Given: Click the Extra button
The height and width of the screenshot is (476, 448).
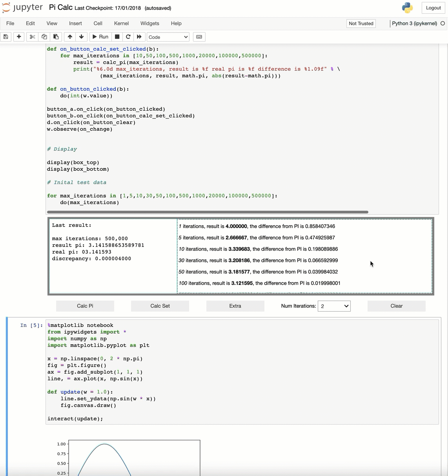Looking at the screenshot, I should click(x=235, y=306).
